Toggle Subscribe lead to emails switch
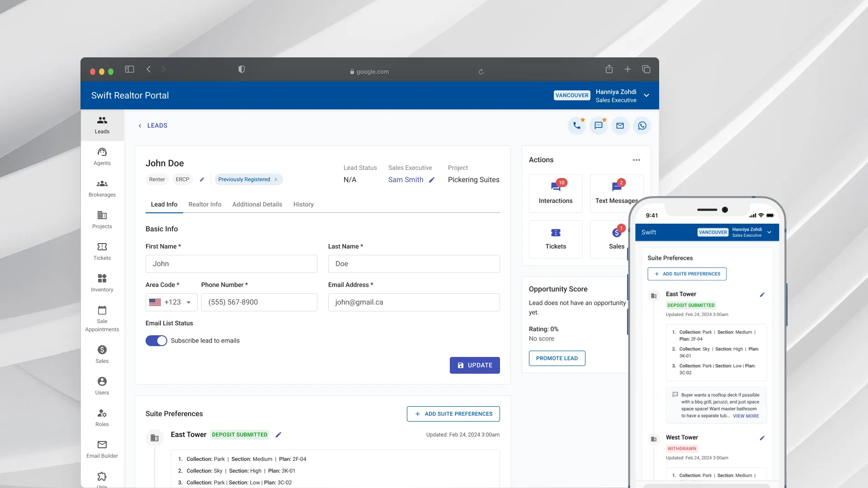 [156, 341]
